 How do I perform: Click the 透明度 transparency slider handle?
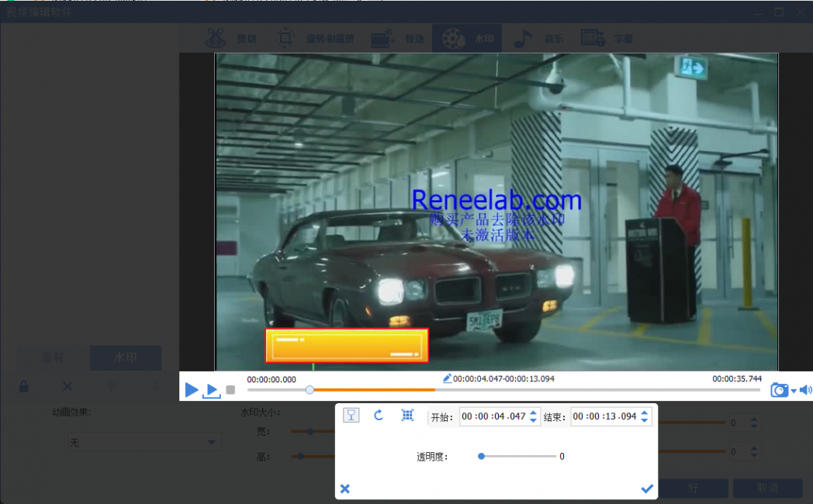point(481,457)
